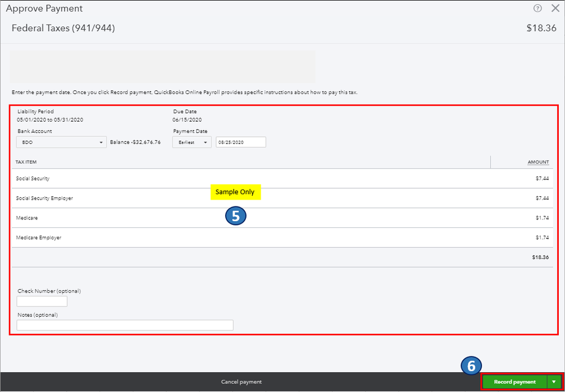The width and height of the screenshot is (565, 392).
Task: Expand the Record payment arrow menu
Action: (x=554, y=382)
